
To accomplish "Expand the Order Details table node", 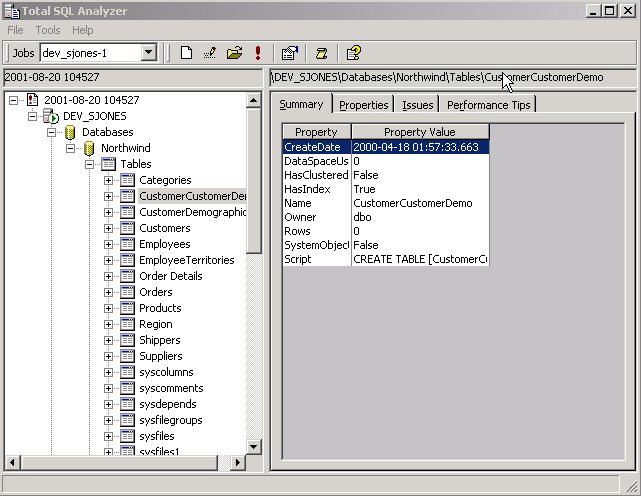I will [x=109, y=276].
